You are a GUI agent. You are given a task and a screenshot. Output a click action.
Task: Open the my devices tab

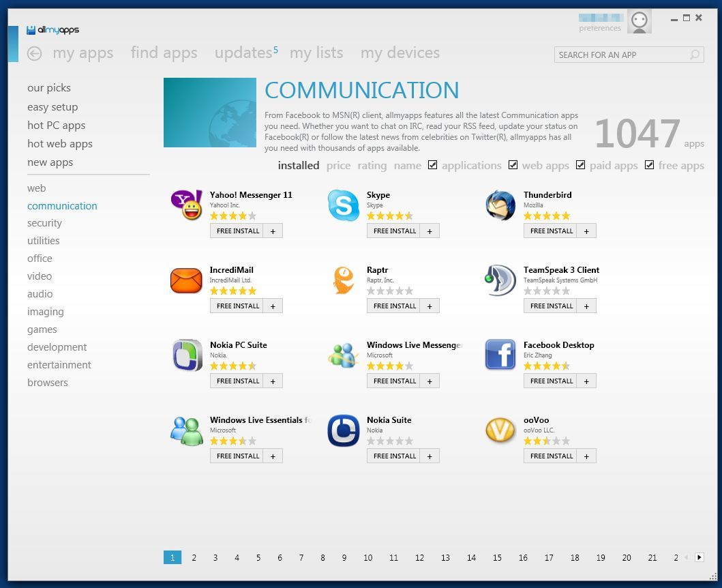tap(400, 53)
